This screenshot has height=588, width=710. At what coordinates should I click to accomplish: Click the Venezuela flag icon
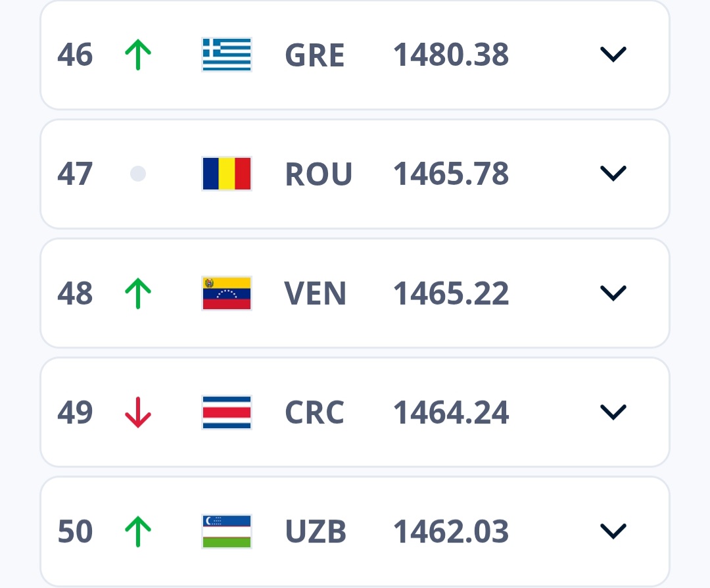[227, 293]
